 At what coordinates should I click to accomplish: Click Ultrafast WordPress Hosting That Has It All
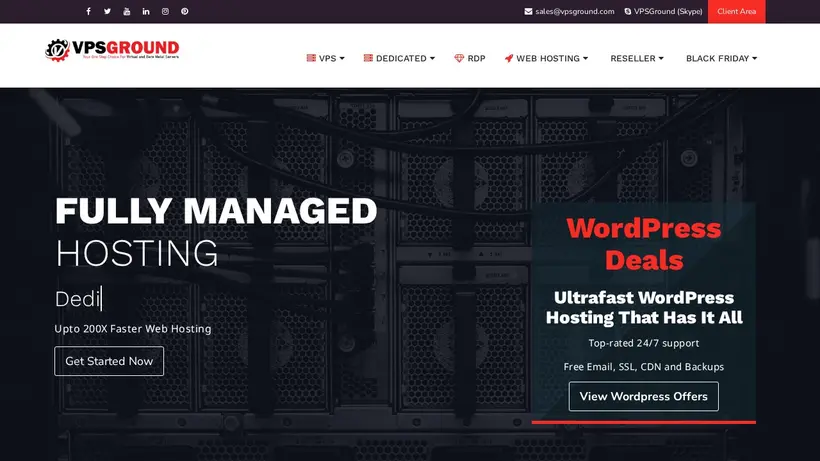[x=644, y=307]
